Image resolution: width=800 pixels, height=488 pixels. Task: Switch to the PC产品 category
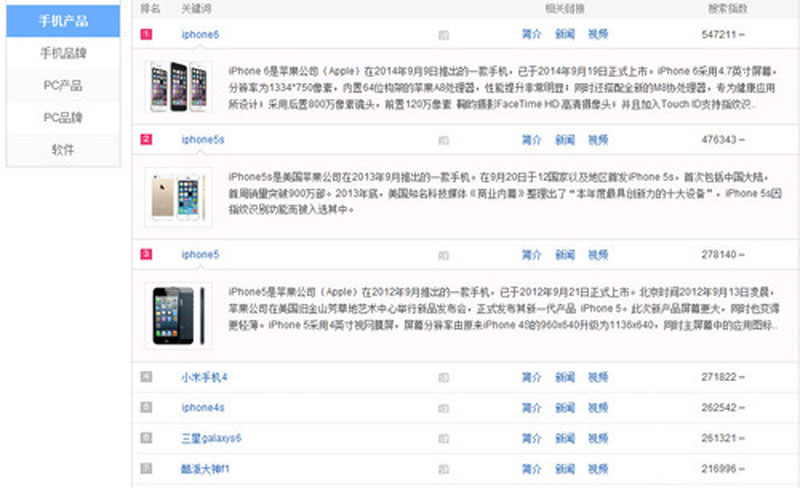pos(63,85)
